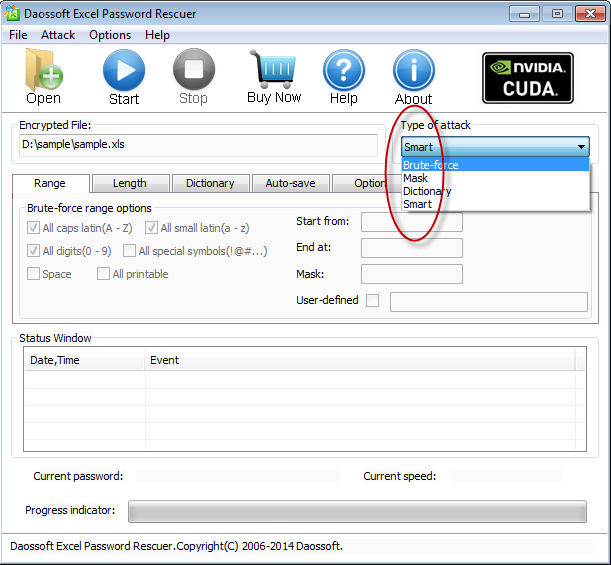Click the Date,Time column header
Screen dimensions: 611x565
pyautogui.click(x=85, y=360)
